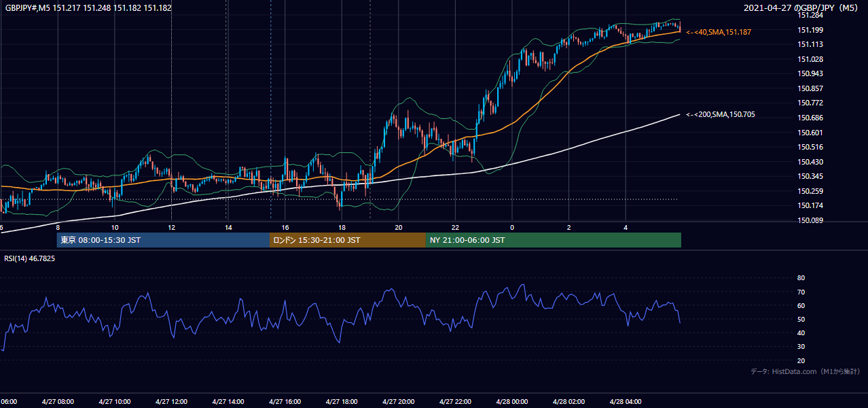Click hour tick 8 below price chart
The height and width of the screenshot is (408, 868).
(x=58, y=227)
